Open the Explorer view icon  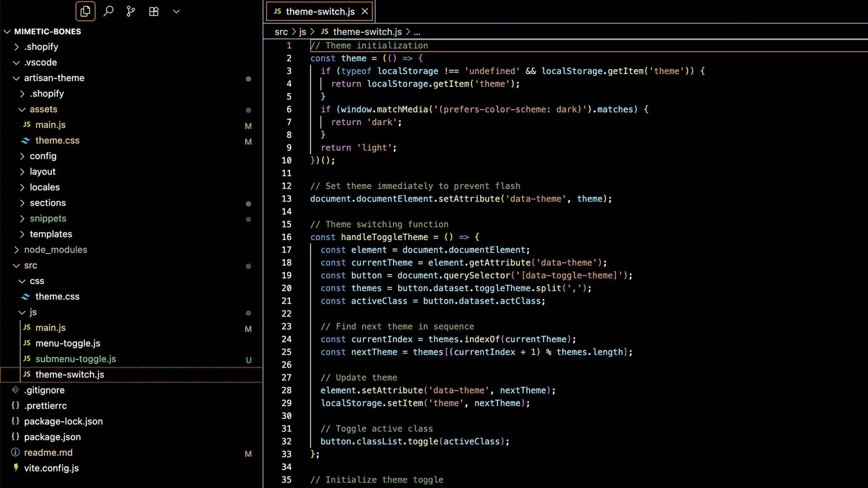tap(85, 11)
